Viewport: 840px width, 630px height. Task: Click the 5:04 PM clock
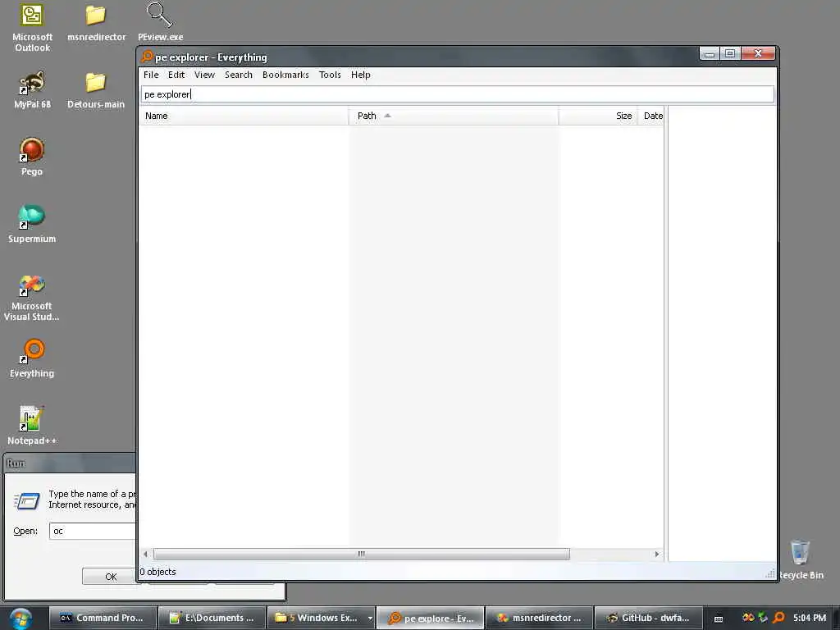click(x=810, y=618)
